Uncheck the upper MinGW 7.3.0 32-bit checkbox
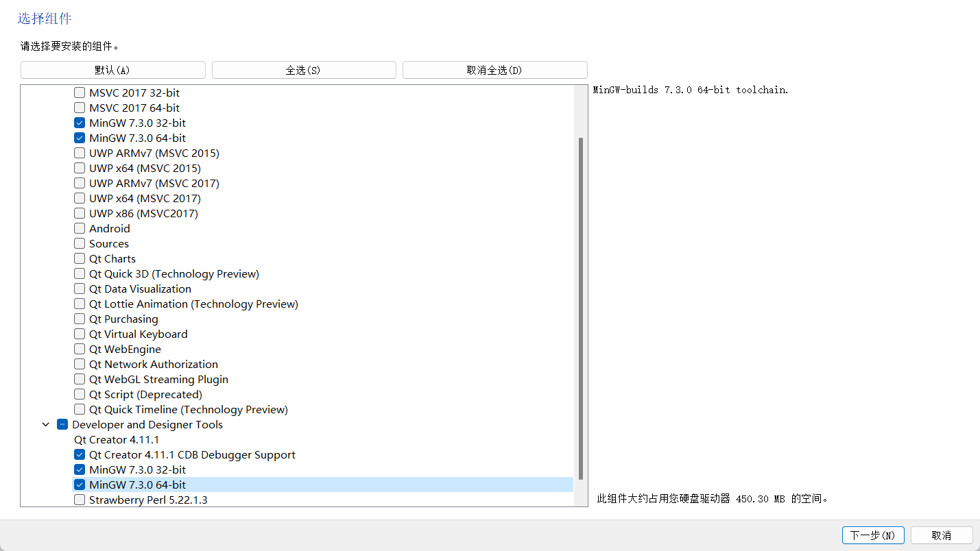Screen dimensions: 980x551 pos(80,123)
